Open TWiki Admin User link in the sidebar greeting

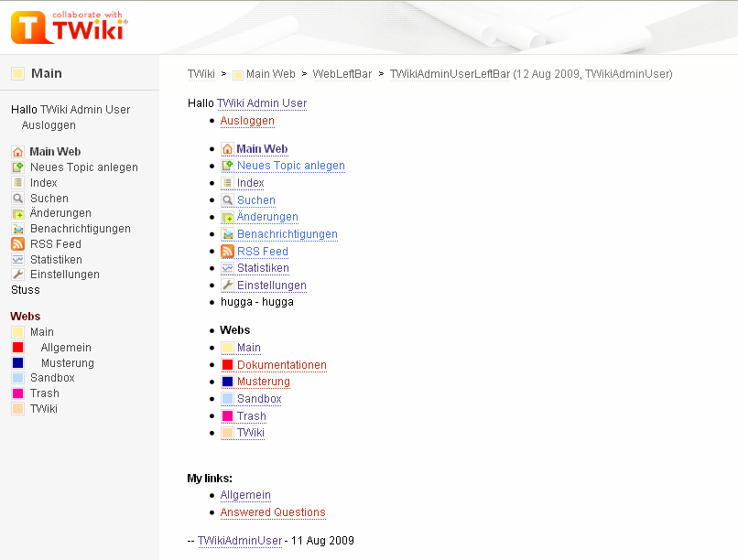(x=85, y=110)
